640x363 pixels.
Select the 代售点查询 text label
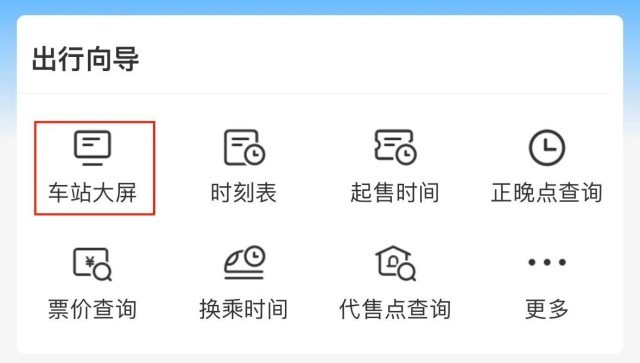[x=395, y=309]
